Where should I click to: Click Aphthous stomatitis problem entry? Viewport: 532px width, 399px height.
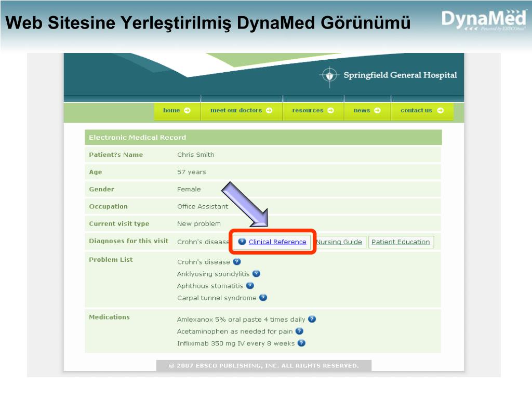click(210, 286)
